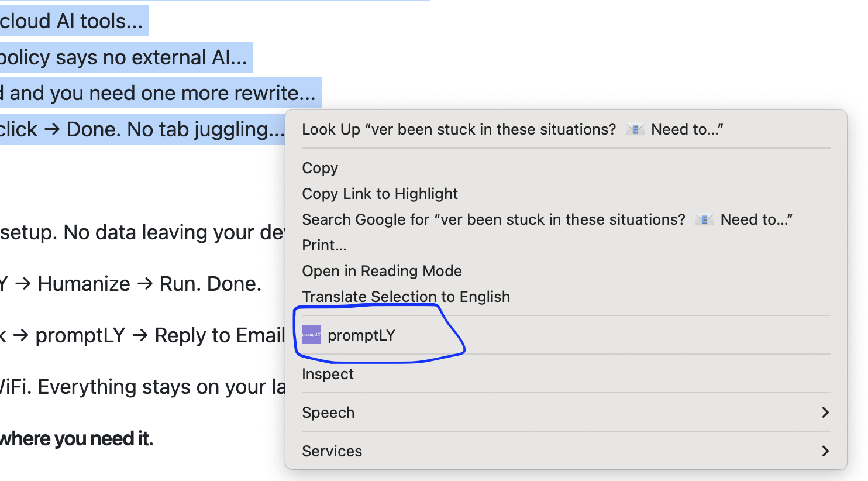868x481 pixels.
Task: Click the highlighted "cloud AI tools..." line
Action: pos(71,21)
